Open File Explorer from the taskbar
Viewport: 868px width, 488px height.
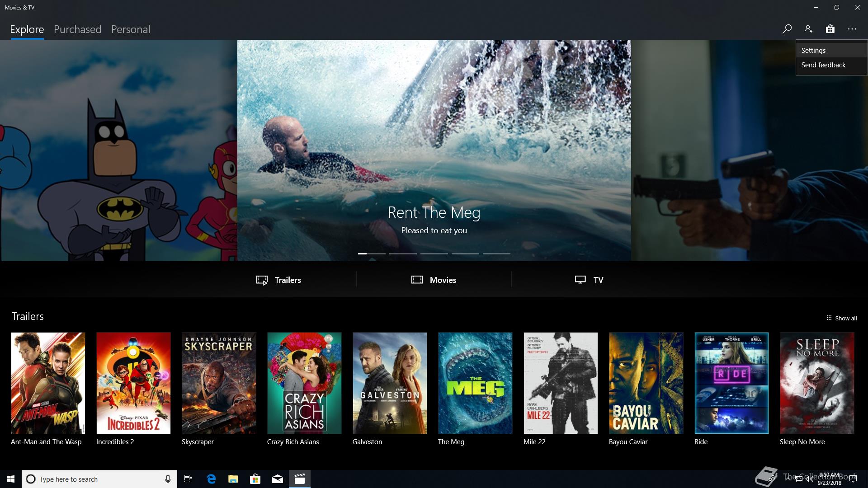click(x=233, y=479)
